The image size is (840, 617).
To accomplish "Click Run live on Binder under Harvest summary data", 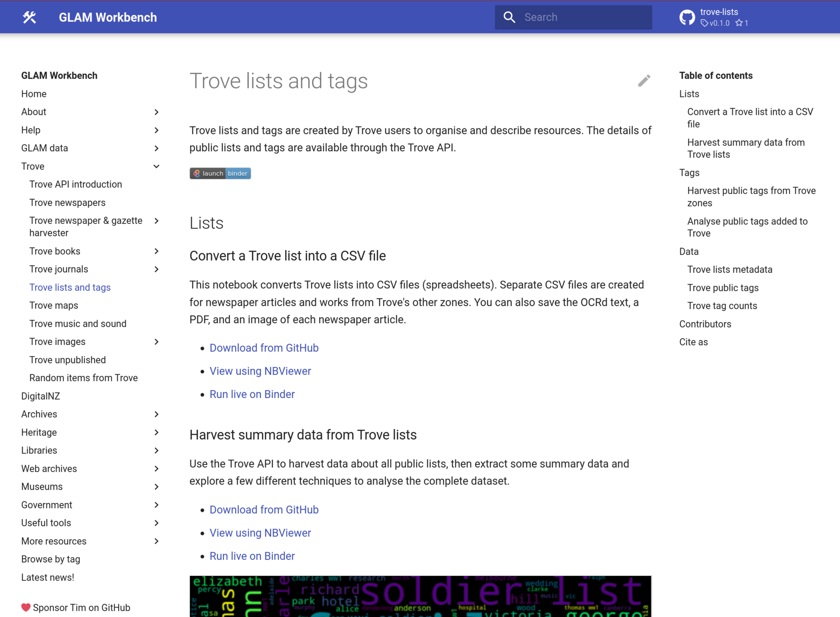I will (252, 556).
